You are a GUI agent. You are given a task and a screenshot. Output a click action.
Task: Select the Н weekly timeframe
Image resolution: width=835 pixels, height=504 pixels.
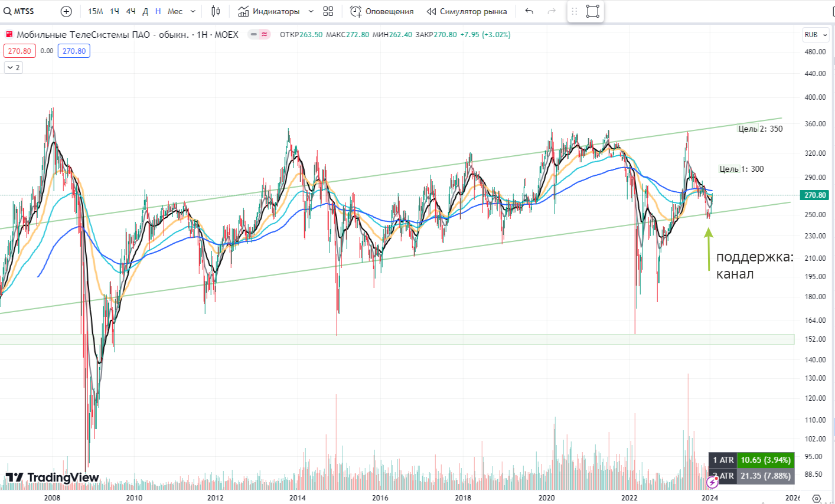point(158,11)
